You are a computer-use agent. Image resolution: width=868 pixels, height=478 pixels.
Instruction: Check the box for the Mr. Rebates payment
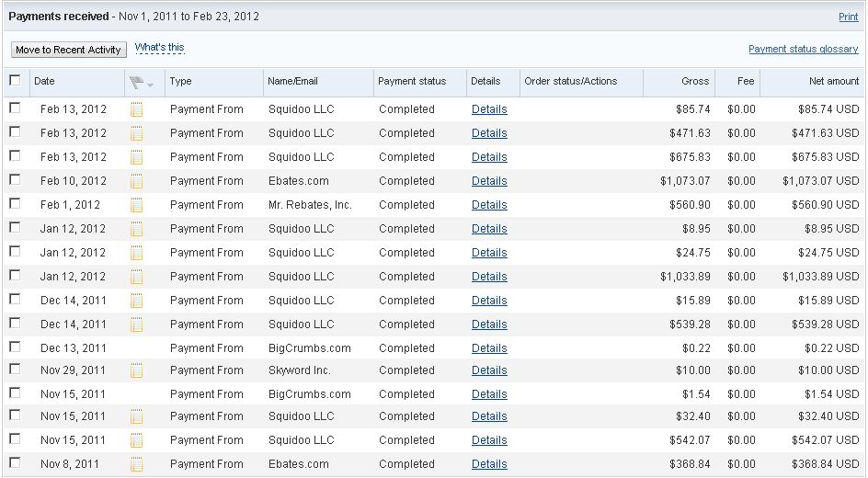(x=15, y=203)
